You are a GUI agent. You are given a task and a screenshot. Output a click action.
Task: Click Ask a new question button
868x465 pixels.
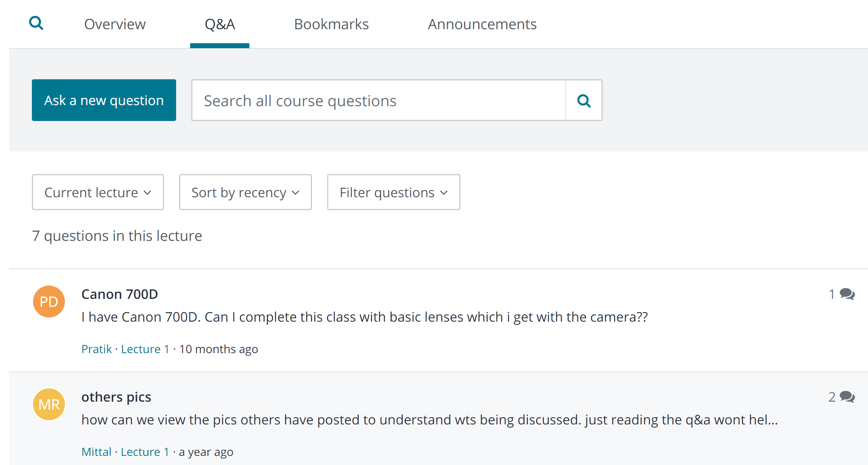[104, 100]
